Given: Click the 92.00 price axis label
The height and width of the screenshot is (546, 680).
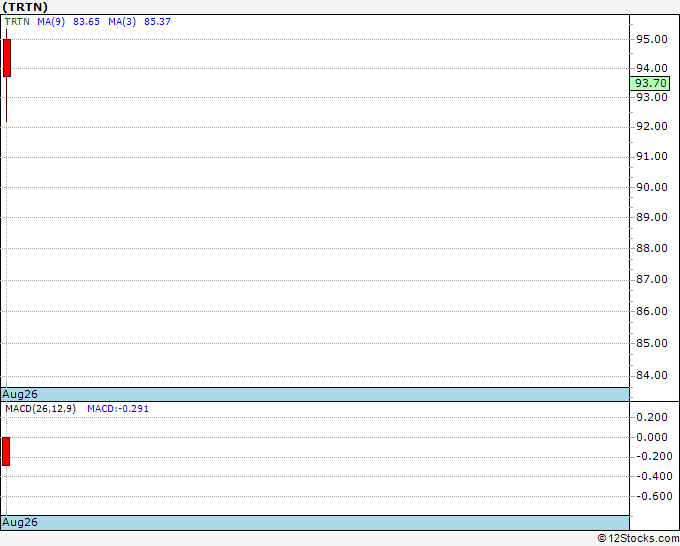Looking at the screenshot, I should (651, 126).
